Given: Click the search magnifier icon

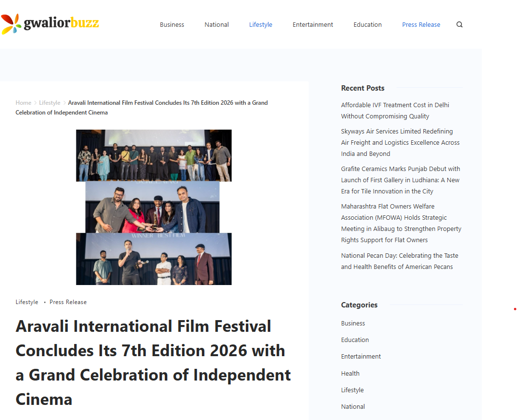Looking at the screenshot, I should tap(459, 25).
